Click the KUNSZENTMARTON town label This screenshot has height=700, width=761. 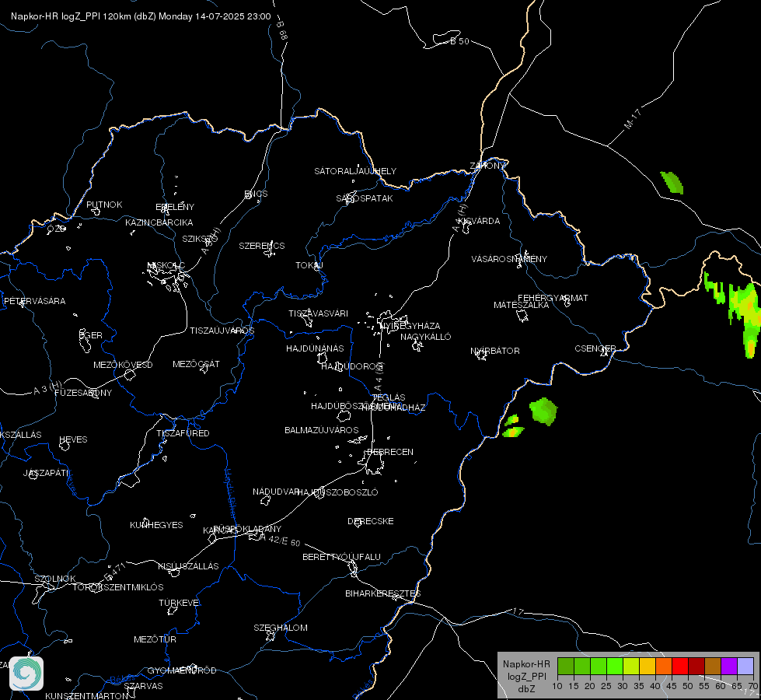tap(86, 695)
